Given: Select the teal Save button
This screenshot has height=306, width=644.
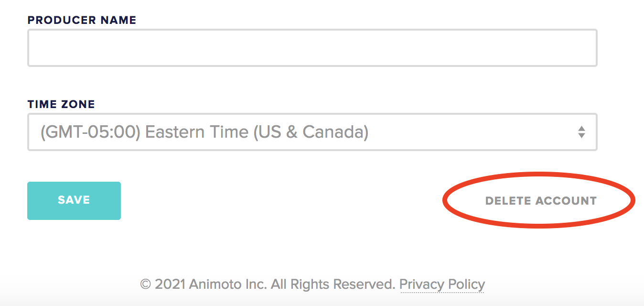Looking at the screenshot, I should coord(74,200).
